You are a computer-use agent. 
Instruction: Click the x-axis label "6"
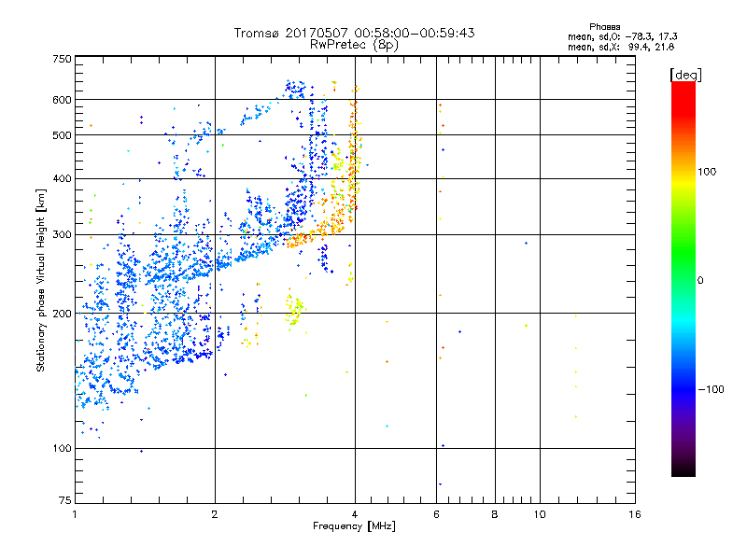436,514
